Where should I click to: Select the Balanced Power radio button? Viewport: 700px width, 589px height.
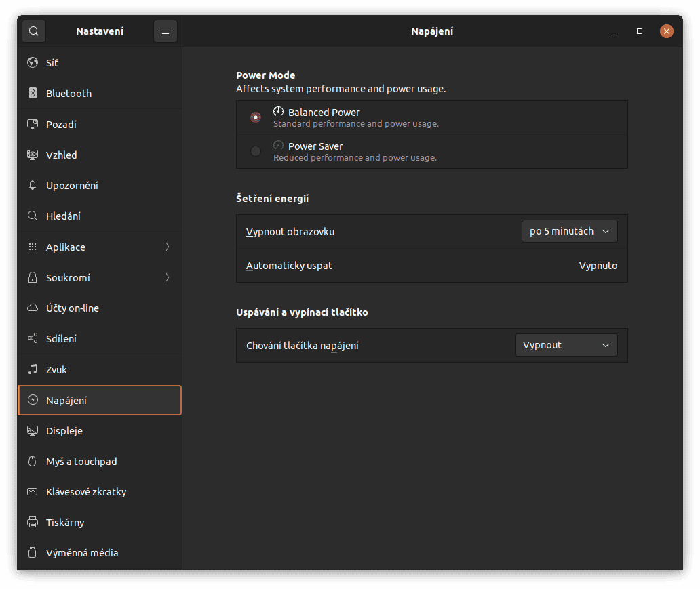[256, 117]
